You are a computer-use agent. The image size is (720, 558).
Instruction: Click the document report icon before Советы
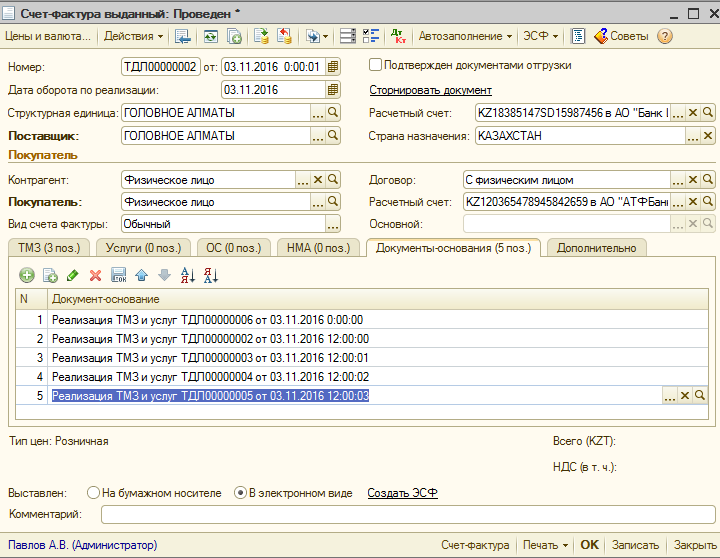[x=578, y=36]
